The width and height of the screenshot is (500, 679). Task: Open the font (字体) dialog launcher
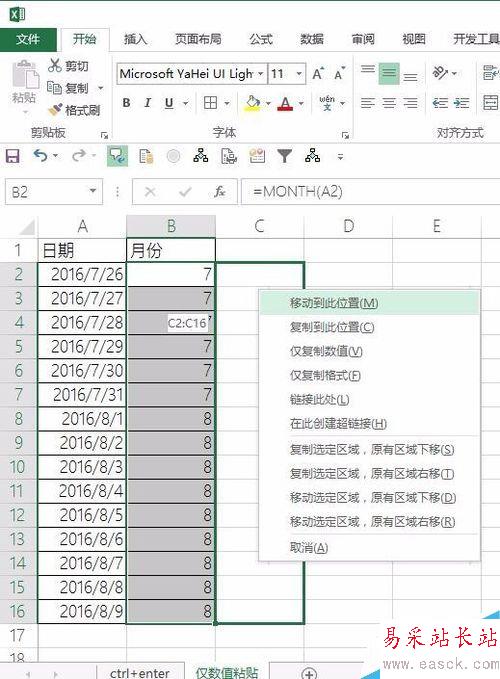pyautogui.click(x=345, y=136)
